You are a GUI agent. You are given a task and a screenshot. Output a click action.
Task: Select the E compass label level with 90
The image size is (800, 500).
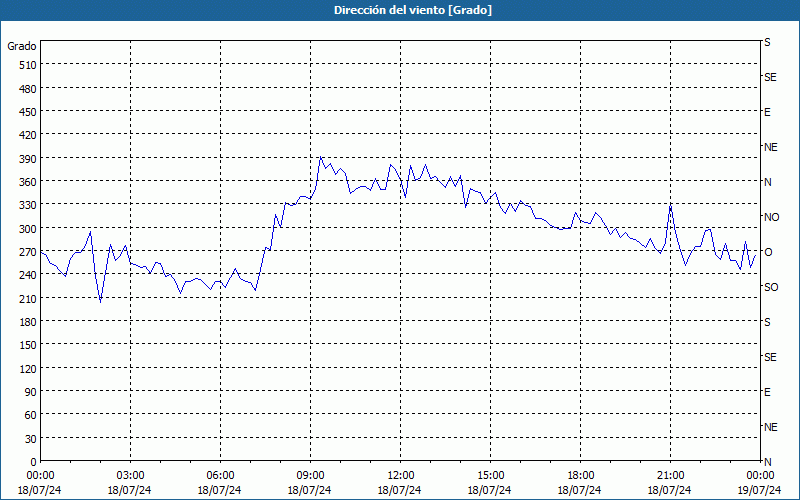[x=767, y=392]
